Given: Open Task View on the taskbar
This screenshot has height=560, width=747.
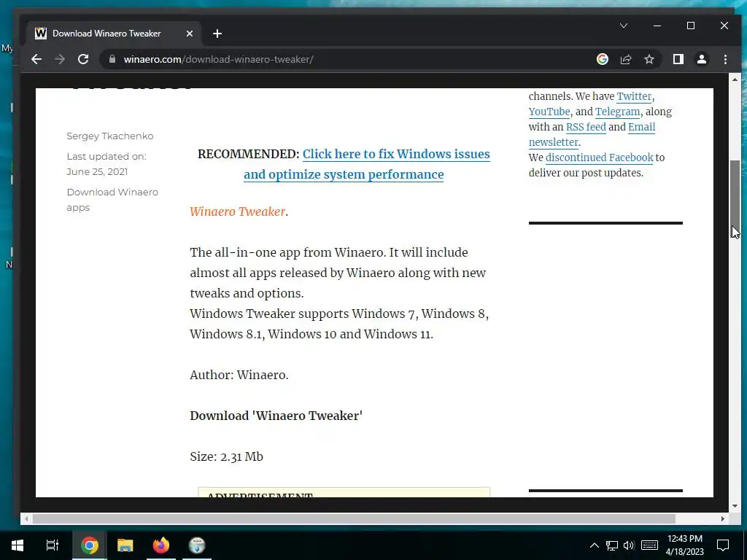Looking at the screenshot, I should click(53, 545).
